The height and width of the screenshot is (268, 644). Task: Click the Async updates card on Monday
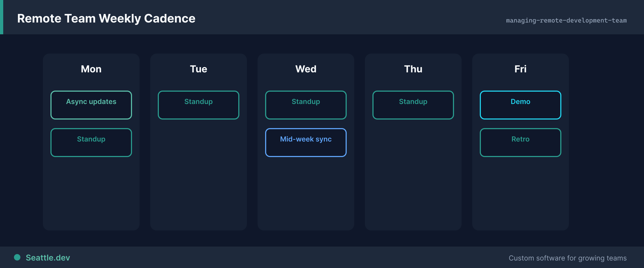coord(91,105)
